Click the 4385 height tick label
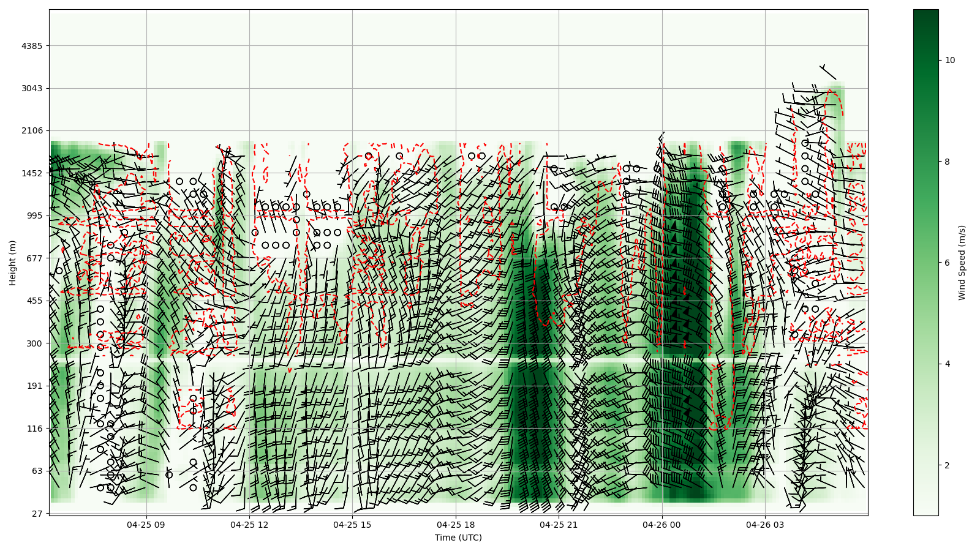The height and width of the screenshot is (551, 980). tap(32, 46)
